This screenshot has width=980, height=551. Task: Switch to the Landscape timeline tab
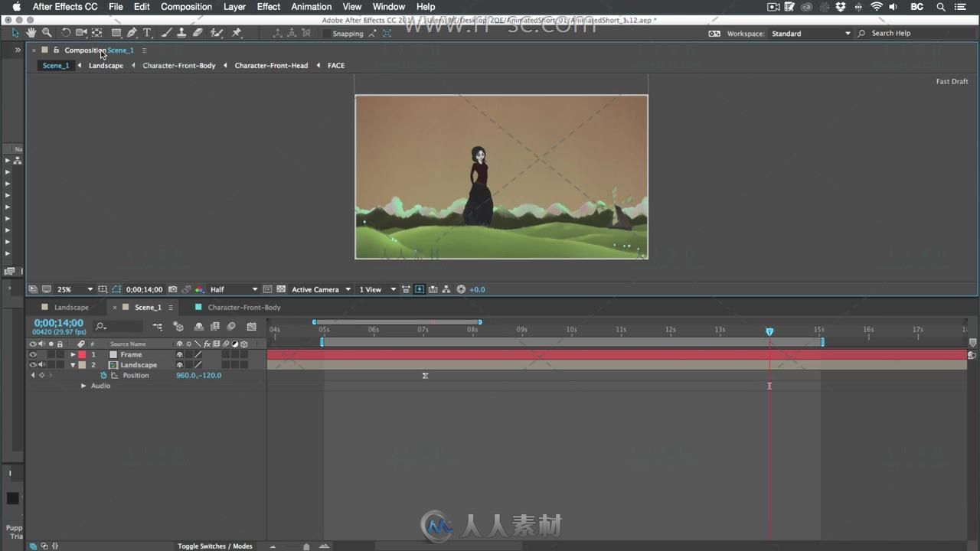click(x=71, y=308)
